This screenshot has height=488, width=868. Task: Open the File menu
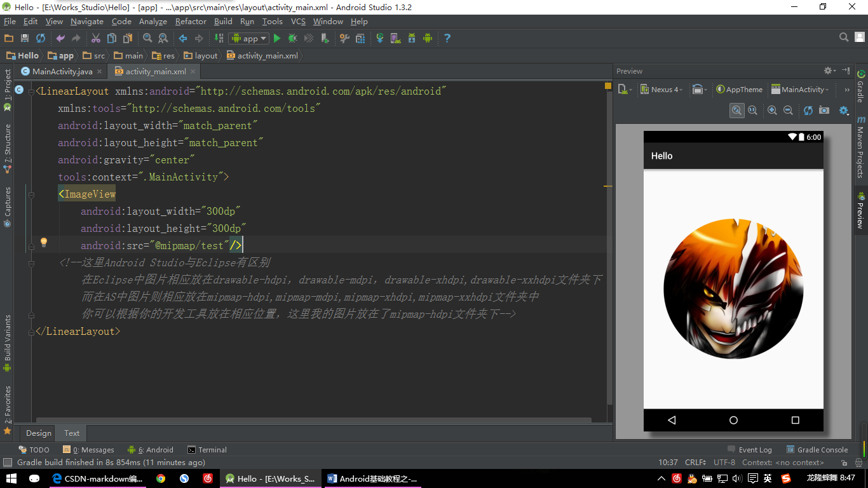tap(10, 21)
